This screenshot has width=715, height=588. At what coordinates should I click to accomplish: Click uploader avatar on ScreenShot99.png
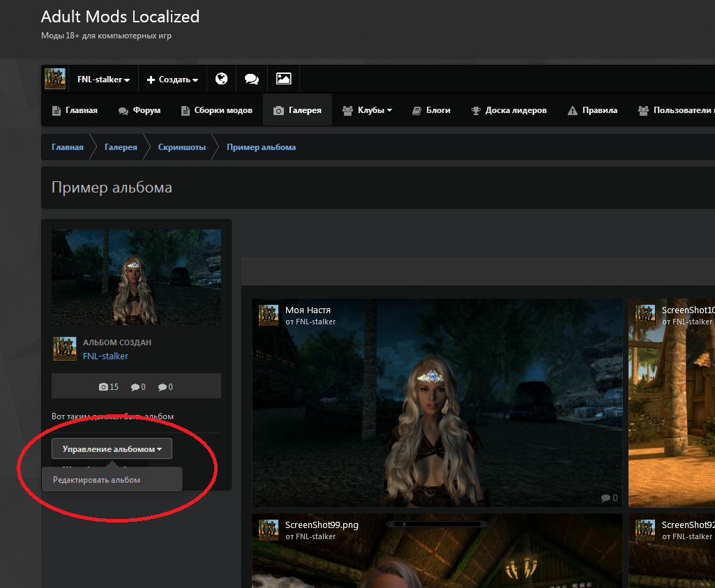click(x=269, y=530)
